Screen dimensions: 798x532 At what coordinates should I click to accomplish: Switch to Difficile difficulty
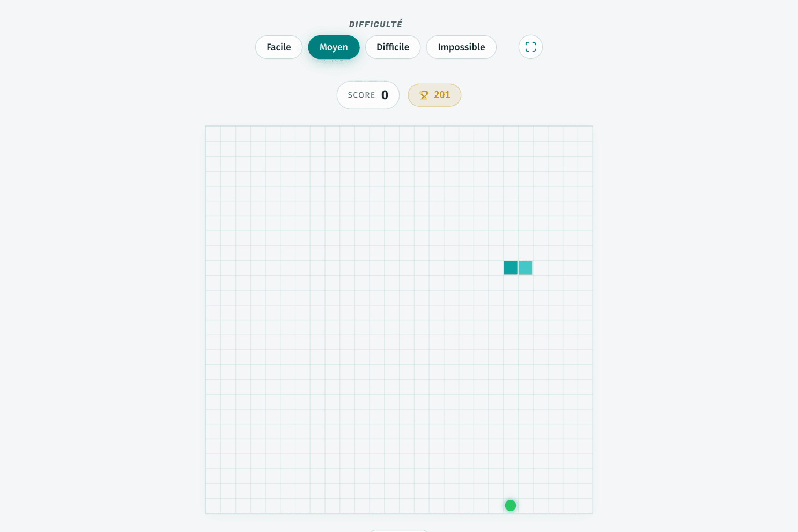pyautogui.click(x=393, y=47)
